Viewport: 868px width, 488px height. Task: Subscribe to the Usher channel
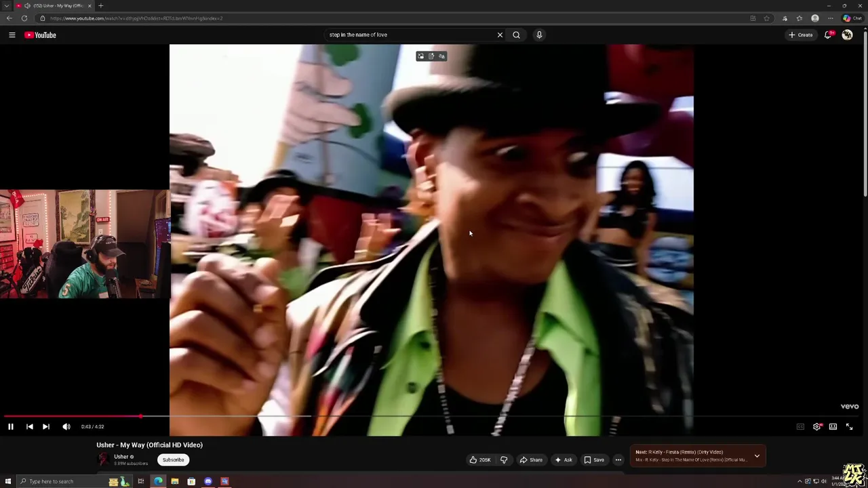pyautogui.click(x=173, y=460)
